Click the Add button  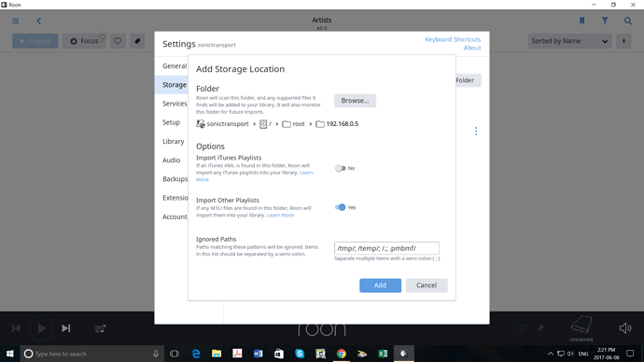[x=380, y=285]
